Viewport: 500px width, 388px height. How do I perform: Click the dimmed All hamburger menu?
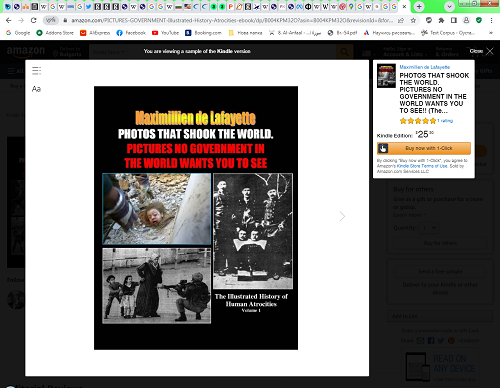[16, 71]
